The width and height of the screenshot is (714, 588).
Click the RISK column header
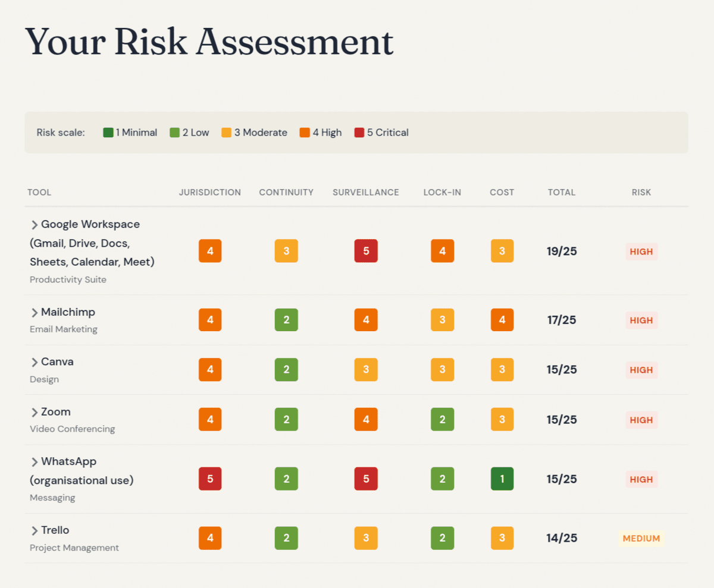tap(641, 192)
